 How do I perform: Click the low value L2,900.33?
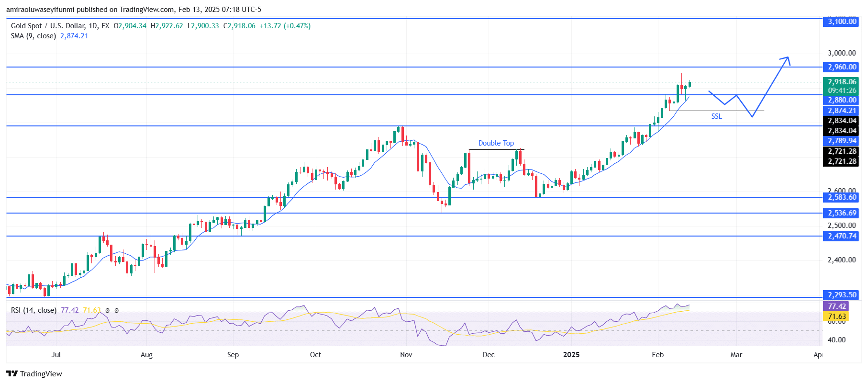click(203, 26)
